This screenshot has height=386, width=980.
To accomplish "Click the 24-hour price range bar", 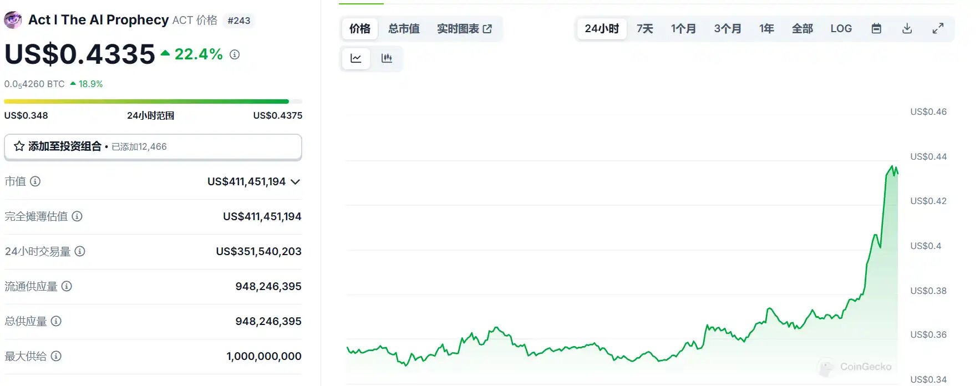I will click(153, 101).
